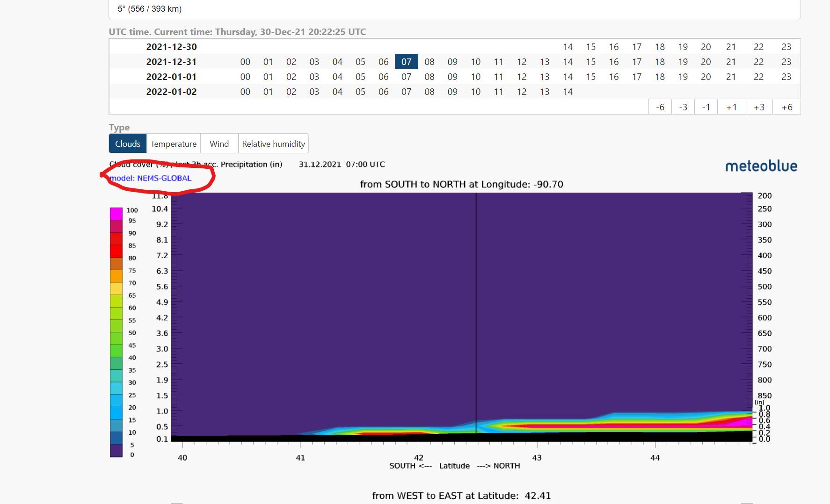Viewport: 830px width, 504px height.
Task: Pick hour 14 on 2021-12-30
Action: pyautogui.click(x=568, y=47)
